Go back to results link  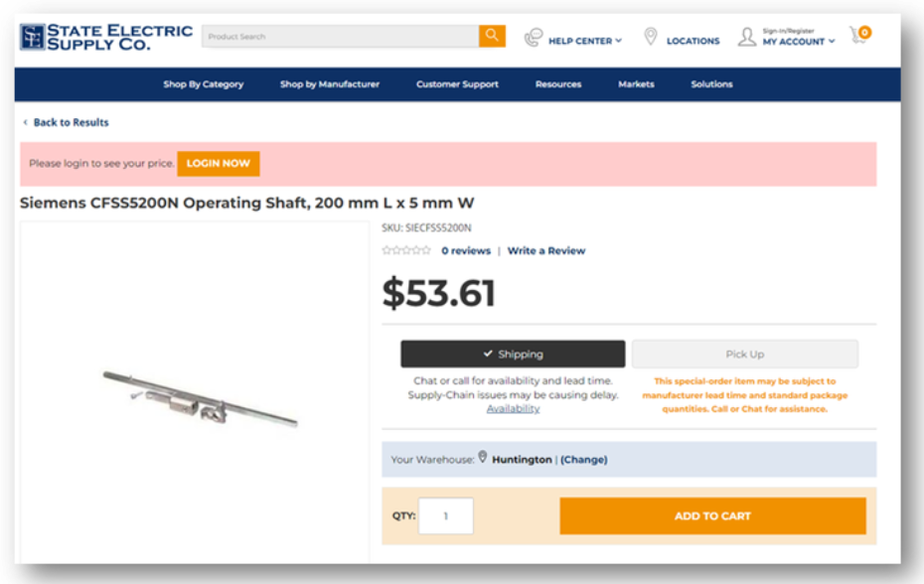click(x=71, y=123)
